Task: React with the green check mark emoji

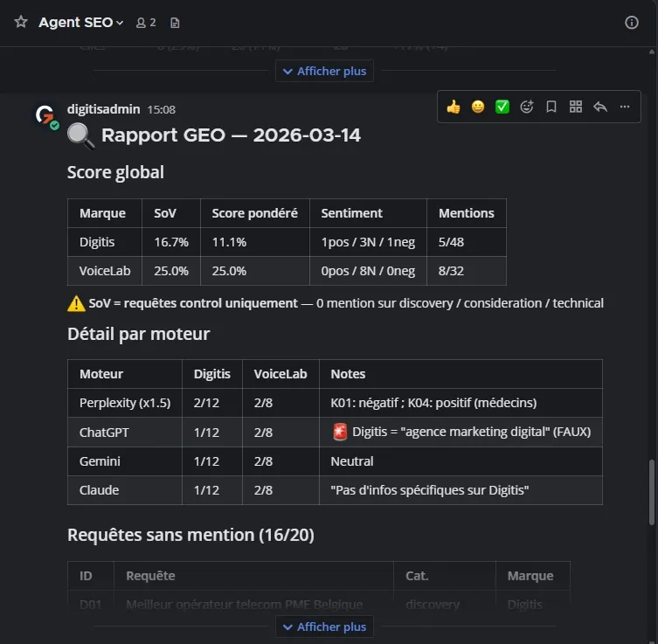Action: (502, 107)
